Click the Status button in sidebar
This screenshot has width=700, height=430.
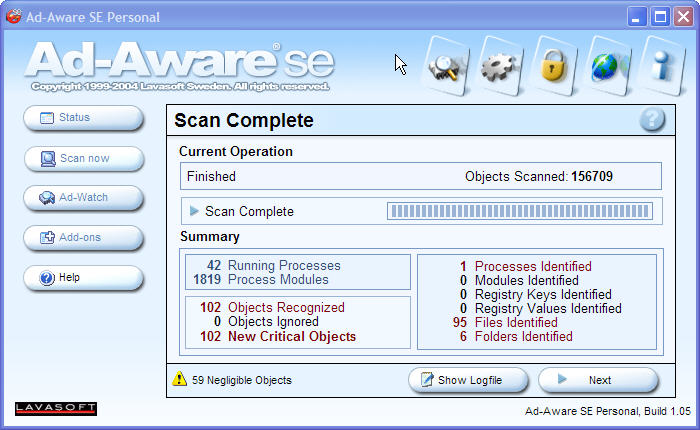pyautogui.click(x=83, y=118)
